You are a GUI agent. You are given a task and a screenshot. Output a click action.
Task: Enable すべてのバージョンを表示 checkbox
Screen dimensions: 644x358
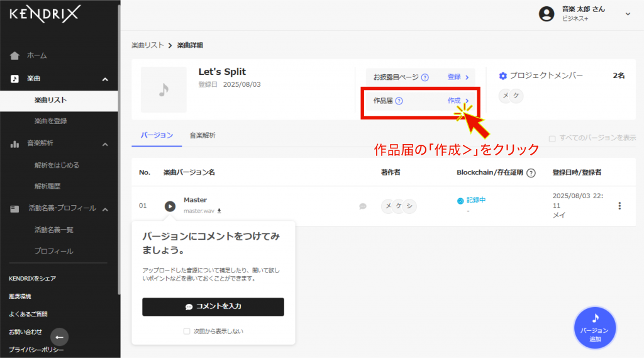[x=552, y=138]
